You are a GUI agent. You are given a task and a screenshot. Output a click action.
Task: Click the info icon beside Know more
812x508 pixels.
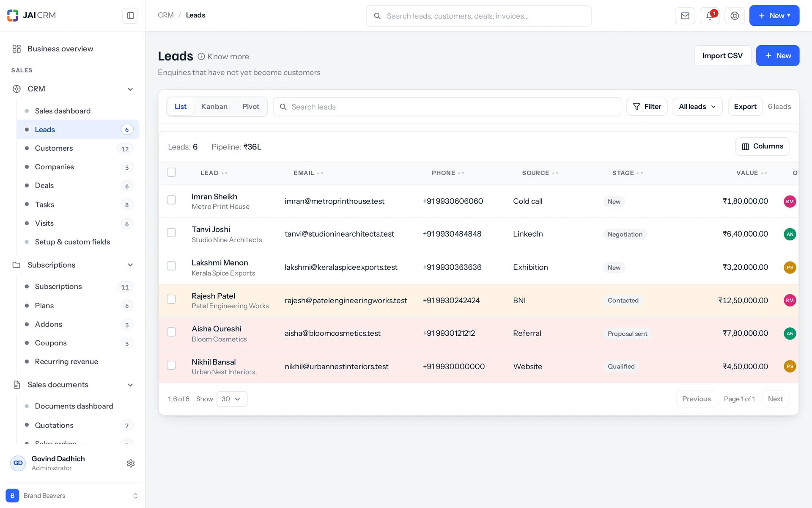[x=201, y=56]
